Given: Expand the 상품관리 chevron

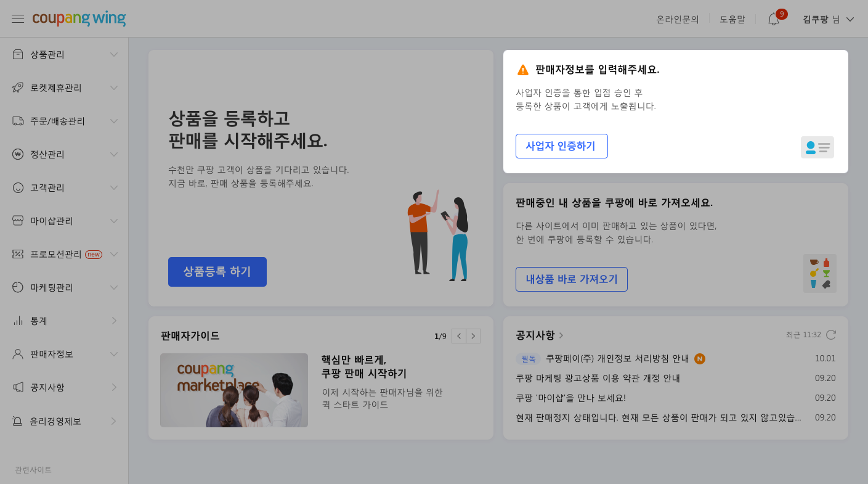Looking at the screenshot, I should (x=114, y=54).
